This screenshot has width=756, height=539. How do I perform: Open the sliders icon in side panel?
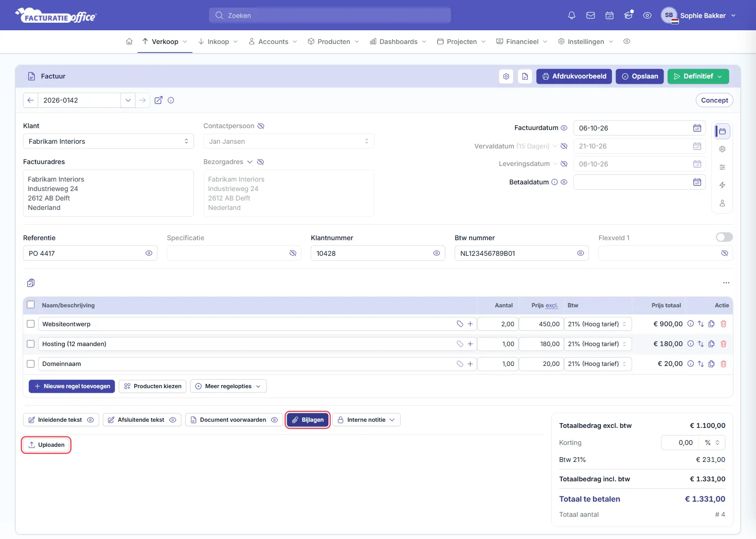722,167
